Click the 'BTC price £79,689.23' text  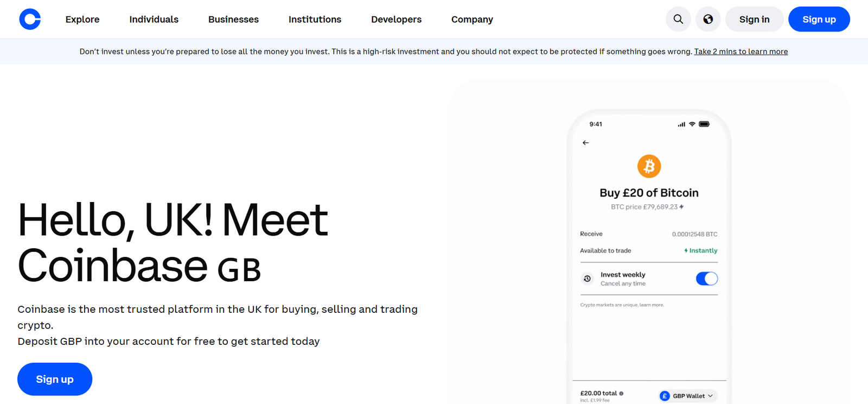[644, 207]
